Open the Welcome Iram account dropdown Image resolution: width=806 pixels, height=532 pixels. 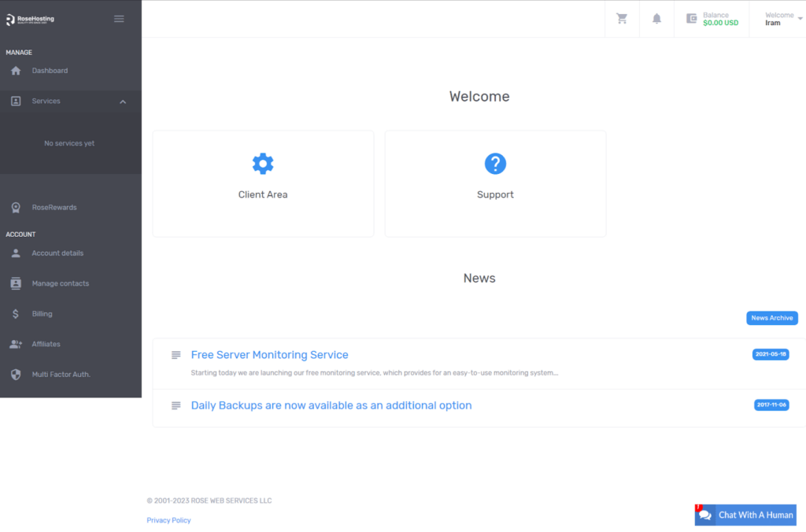[x=780, y=18]
